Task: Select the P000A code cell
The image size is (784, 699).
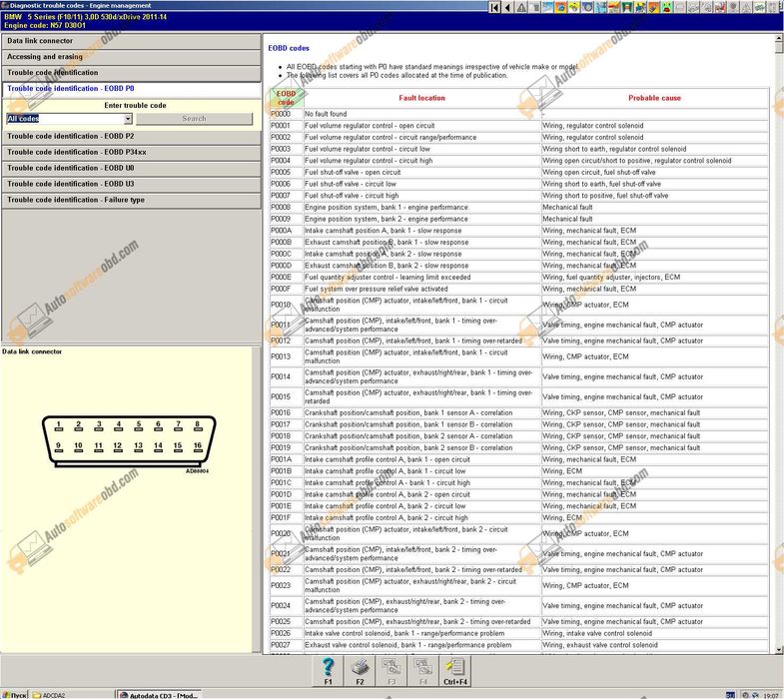Action: [287, 231]
